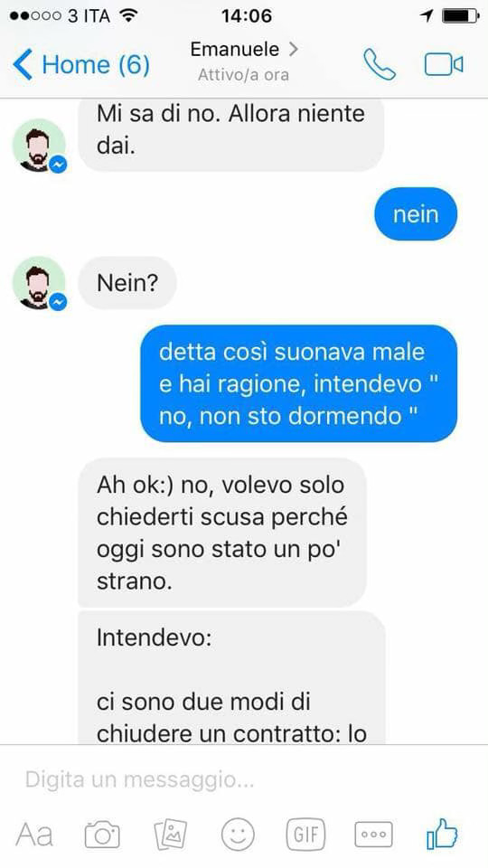Image resolution: width=488 pixels, height=868 pixels.
Task: Open the GIF search button
Action: [x=305, y=834]
